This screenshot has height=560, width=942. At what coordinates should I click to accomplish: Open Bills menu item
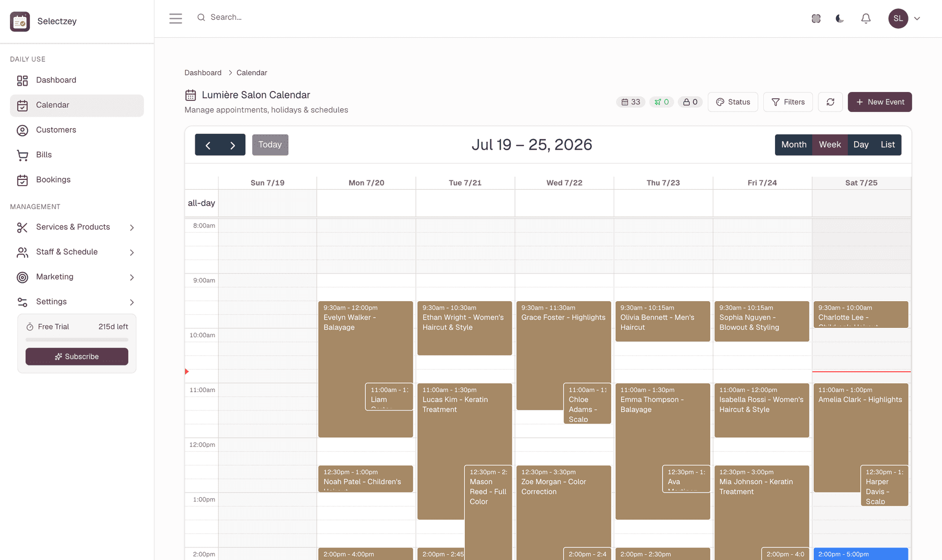(x=77, y=155)
